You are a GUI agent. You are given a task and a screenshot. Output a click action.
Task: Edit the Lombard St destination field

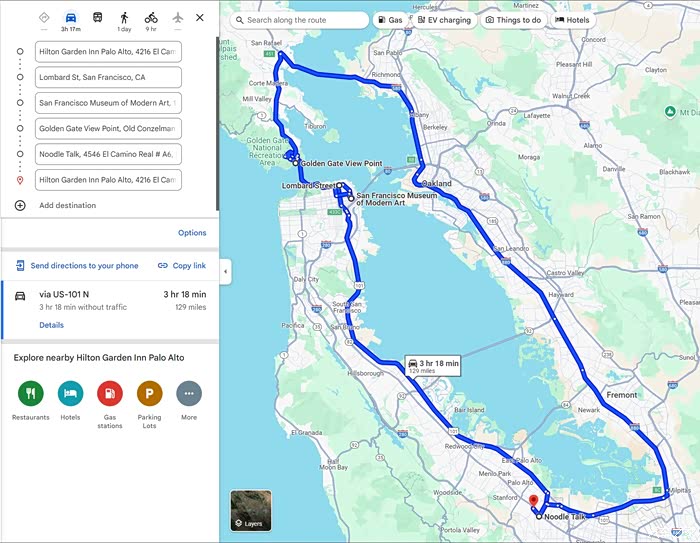[x=108, y=77]
